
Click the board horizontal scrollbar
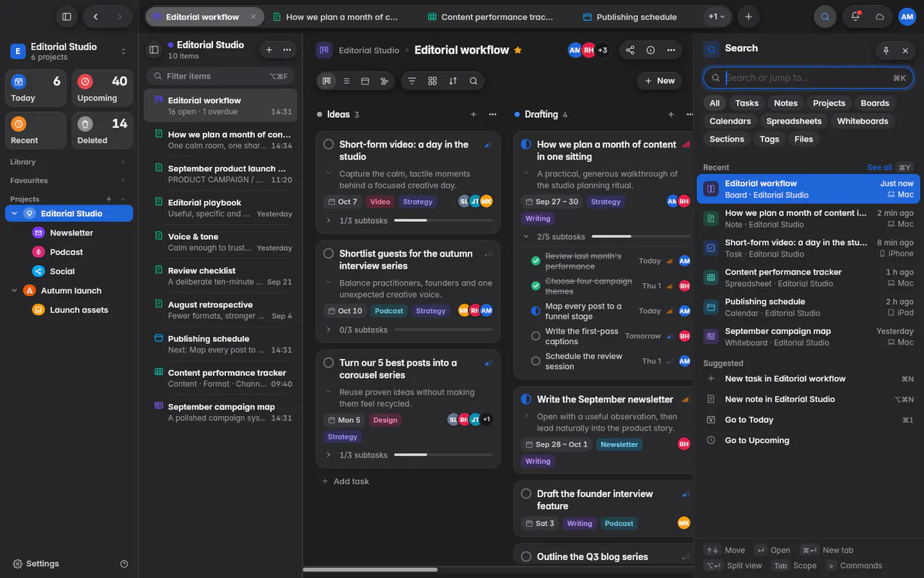pos(370,569)
